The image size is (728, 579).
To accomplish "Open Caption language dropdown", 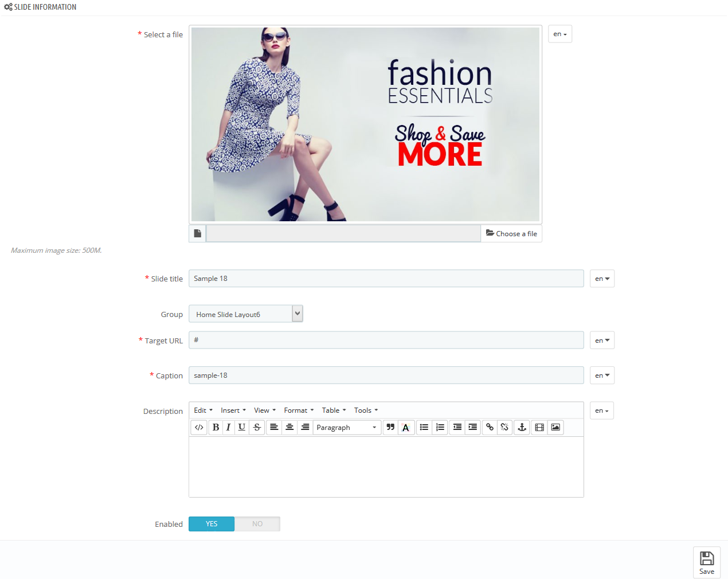I will 602,375.
